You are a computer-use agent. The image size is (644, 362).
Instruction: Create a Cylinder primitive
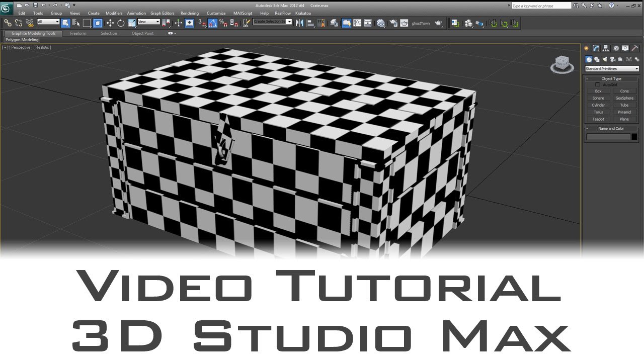598,105
